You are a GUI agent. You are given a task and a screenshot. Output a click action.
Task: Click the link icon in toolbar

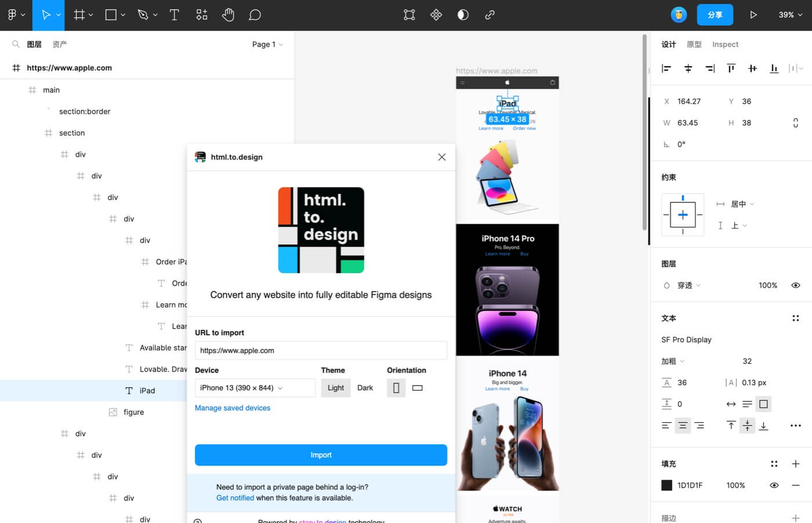click(490, 15)
